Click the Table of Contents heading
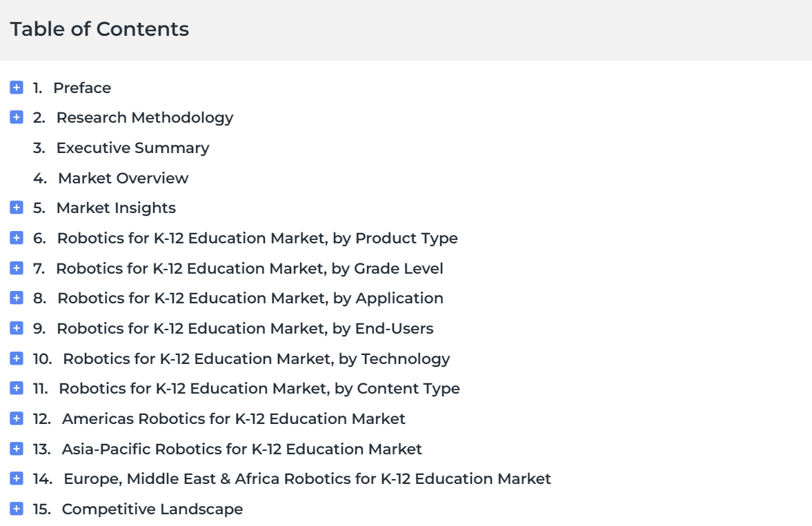 99,29
